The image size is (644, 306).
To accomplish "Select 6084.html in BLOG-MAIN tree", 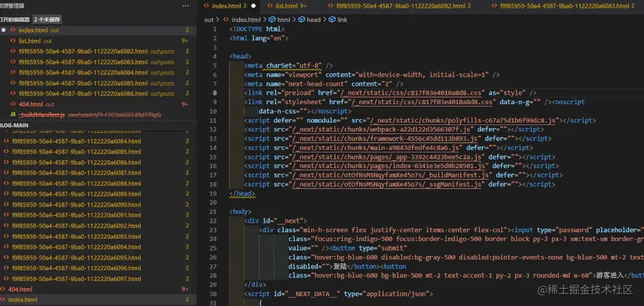I will [98, 141].
